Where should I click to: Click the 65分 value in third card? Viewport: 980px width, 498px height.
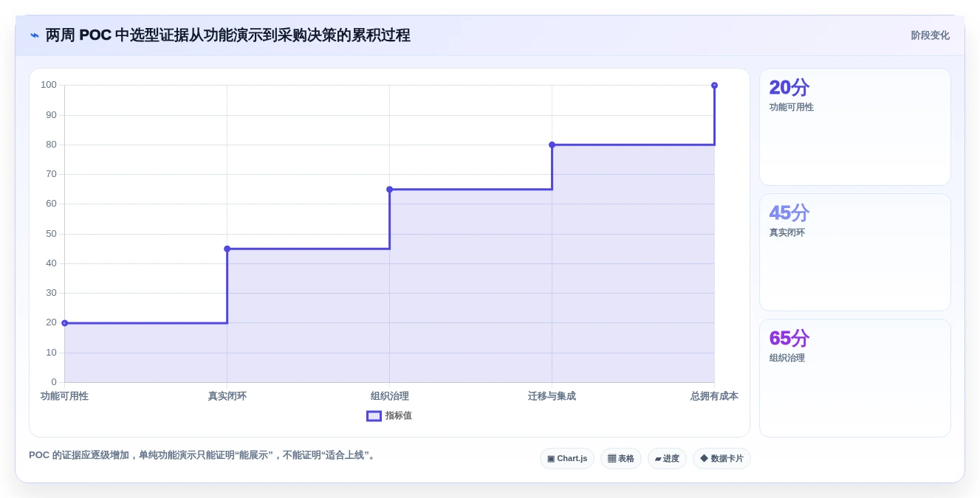[x=789, y=339]
